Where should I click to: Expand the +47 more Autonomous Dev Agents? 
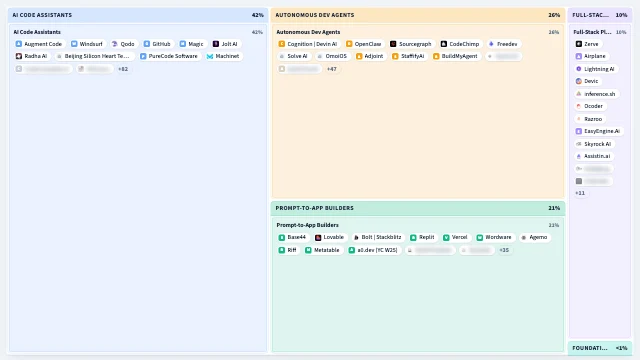point(332,69)
